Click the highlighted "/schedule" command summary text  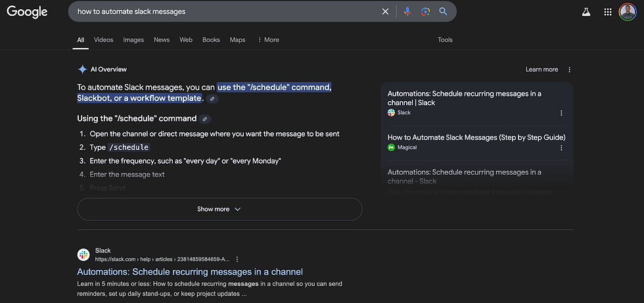click(x=204, y=93)
